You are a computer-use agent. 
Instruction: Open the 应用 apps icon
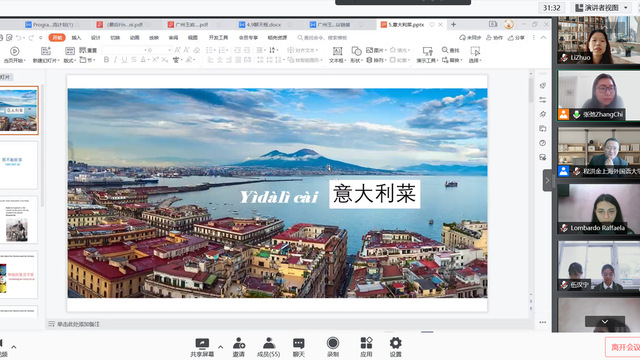point(366,347)
